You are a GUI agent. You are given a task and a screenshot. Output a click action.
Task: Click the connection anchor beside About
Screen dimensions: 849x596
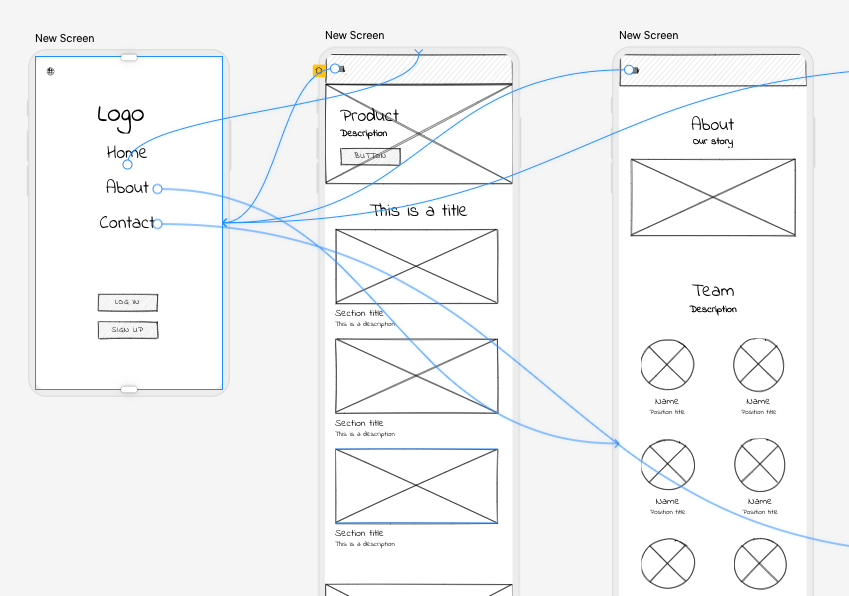[x=157, y=188]
